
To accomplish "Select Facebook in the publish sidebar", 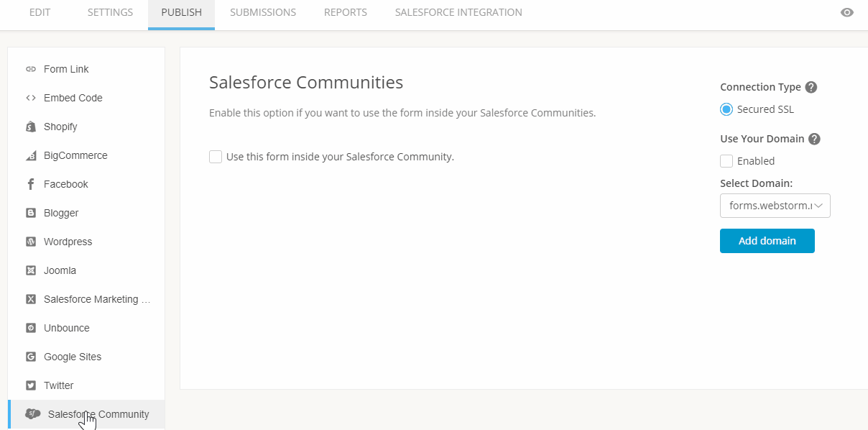I will click(x=86, y=184).
